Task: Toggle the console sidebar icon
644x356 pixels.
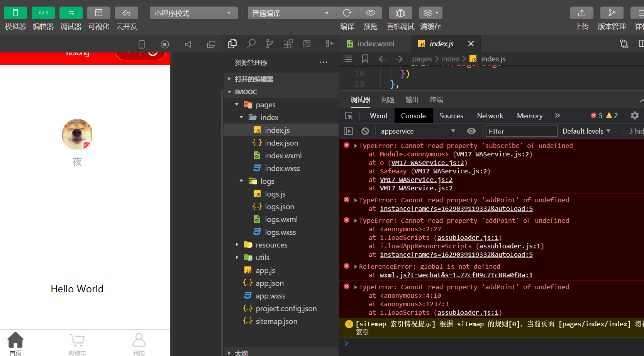Action: pos(348,131)
